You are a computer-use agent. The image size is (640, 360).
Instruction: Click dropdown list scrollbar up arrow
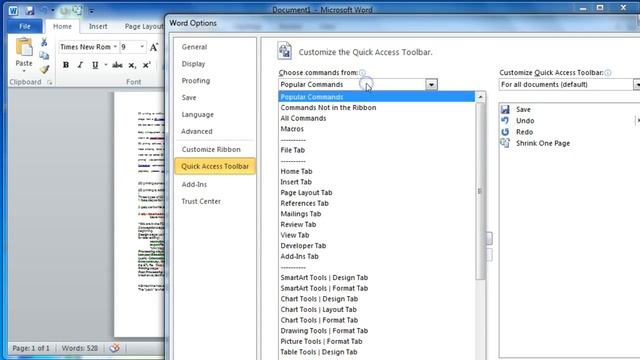tap(480, 97)
